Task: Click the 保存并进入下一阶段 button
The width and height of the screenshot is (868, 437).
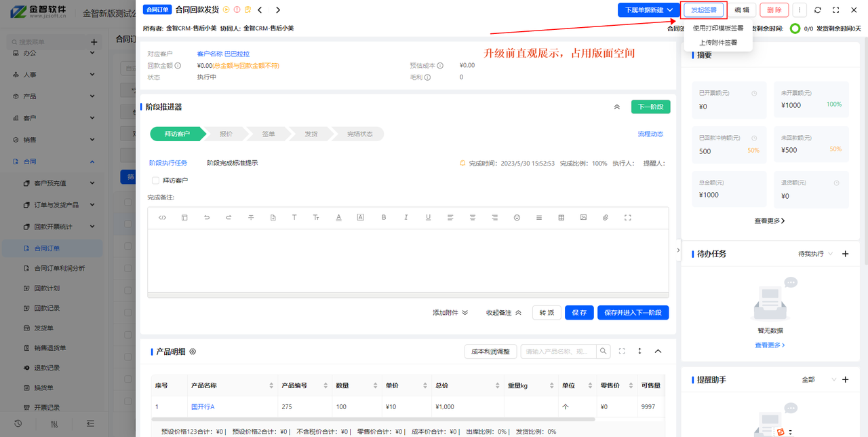Action: click(633, 313)
